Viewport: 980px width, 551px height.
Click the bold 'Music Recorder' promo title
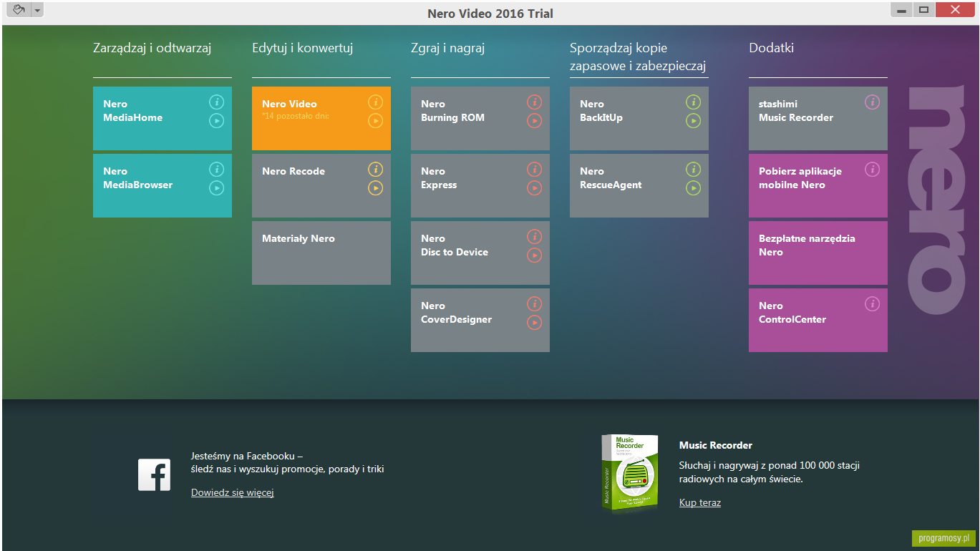click(716, 445)
